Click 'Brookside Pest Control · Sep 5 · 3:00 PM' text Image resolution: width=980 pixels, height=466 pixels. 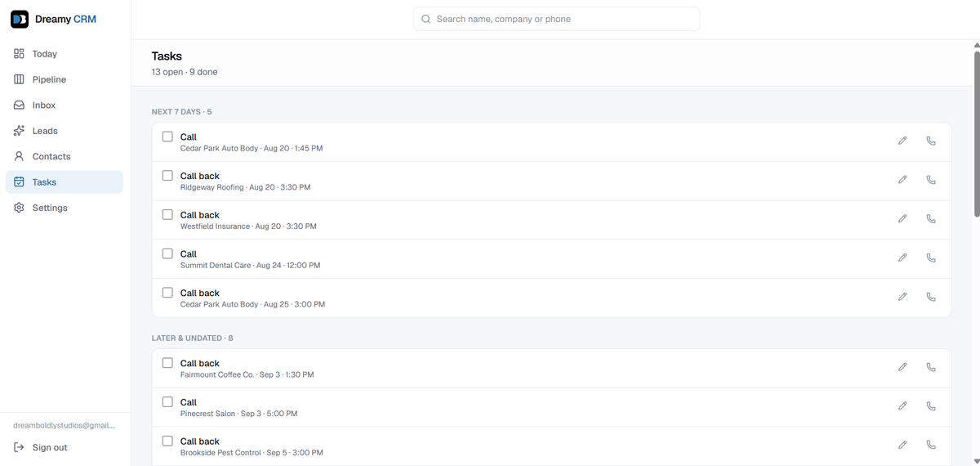[x=252, y=453]
